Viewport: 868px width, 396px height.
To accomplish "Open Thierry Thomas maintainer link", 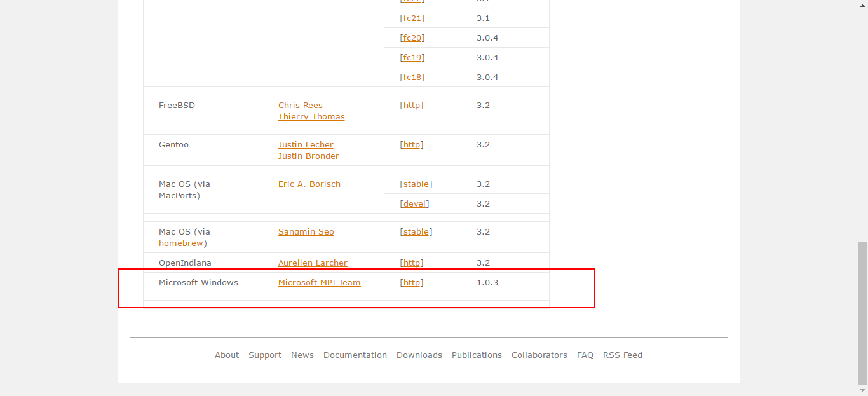I will [311, 116].
